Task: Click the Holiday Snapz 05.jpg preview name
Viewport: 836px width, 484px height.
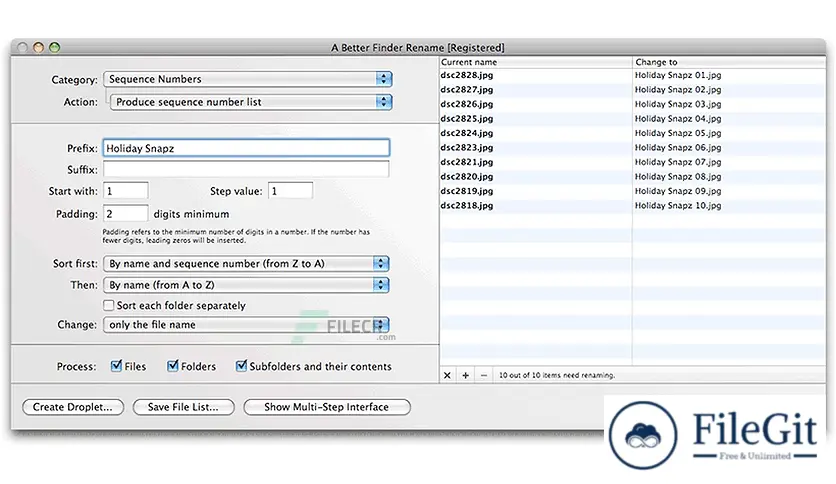Action: point(678,133)
